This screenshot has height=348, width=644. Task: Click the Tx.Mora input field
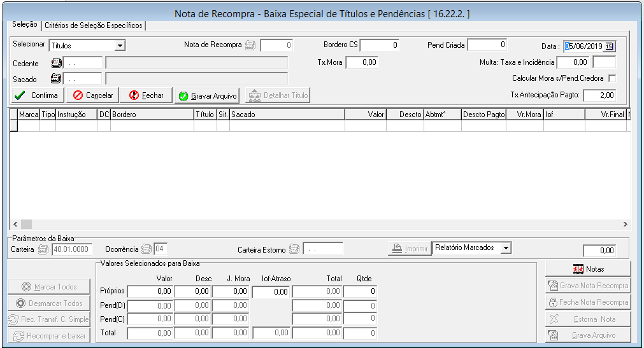pyautogui.click(x=362, y=62)
